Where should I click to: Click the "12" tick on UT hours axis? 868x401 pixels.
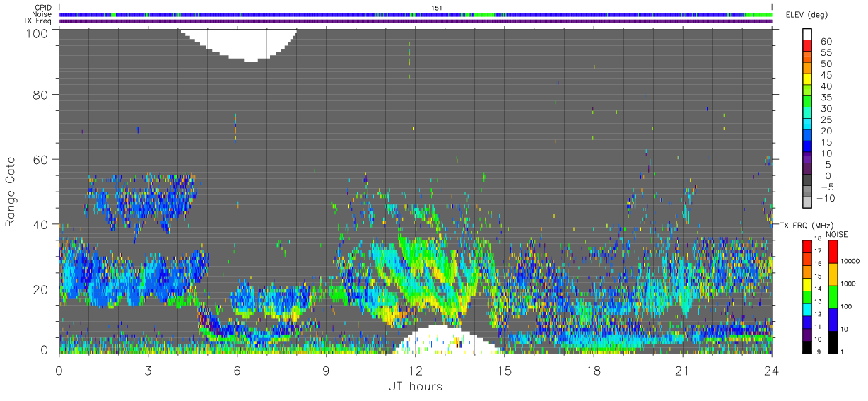click(415, 370)
